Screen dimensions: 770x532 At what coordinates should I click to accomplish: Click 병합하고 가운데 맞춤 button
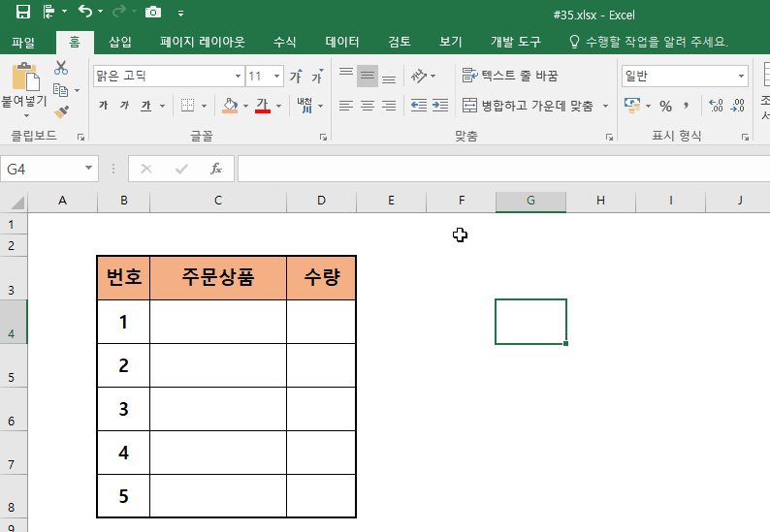point(528,106)
